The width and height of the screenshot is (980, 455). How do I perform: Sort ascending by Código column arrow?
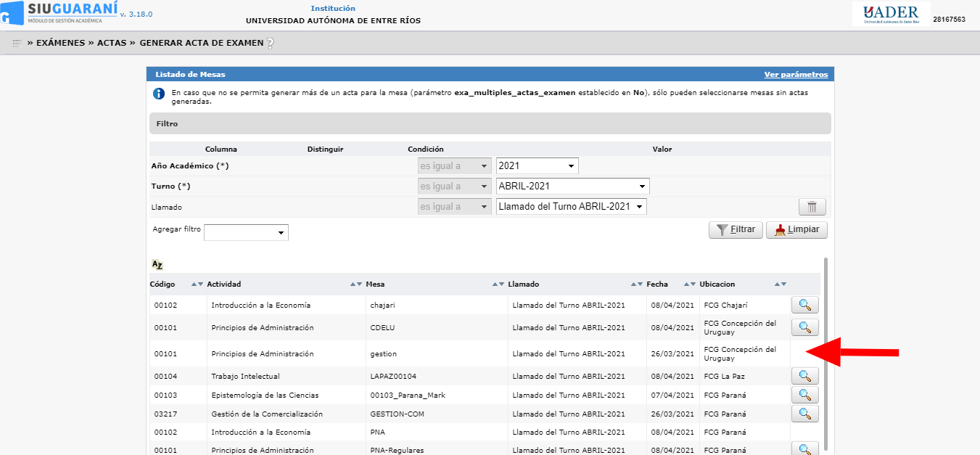[193, 284]
